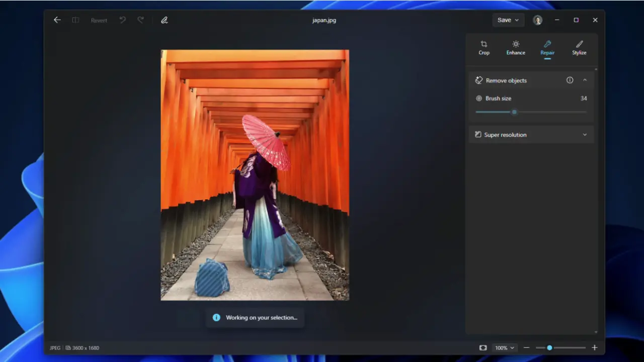This screenshot has height=362, width=644.
Task: Switch to the Crop tab
Action: coord(484,48)
